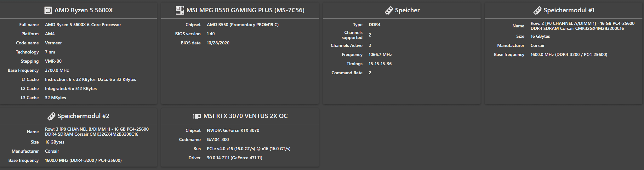
Task: Click the memory icon beside Speichermodul #2
Action: (51, 116)
